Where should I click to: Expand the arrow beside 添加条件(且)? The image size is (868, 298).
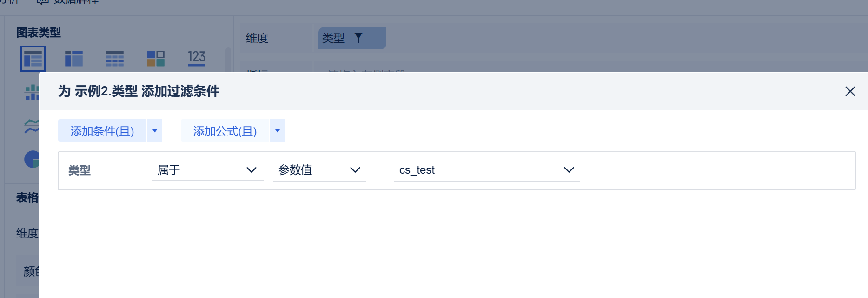[x=155, y=131]
